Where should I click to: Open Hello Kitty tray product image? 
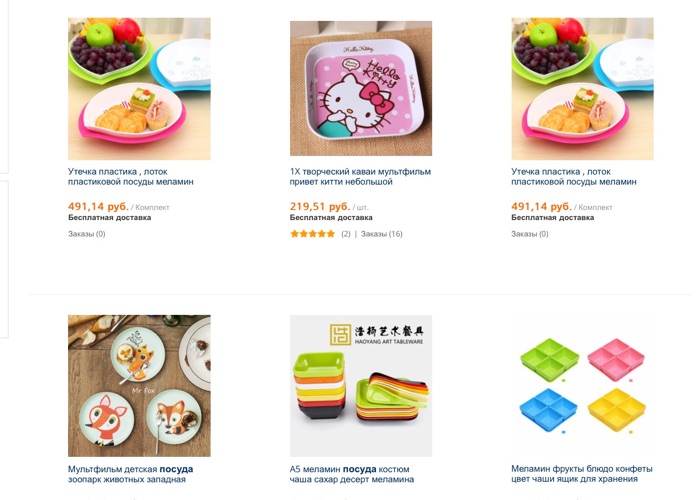(x=361, y=88)
